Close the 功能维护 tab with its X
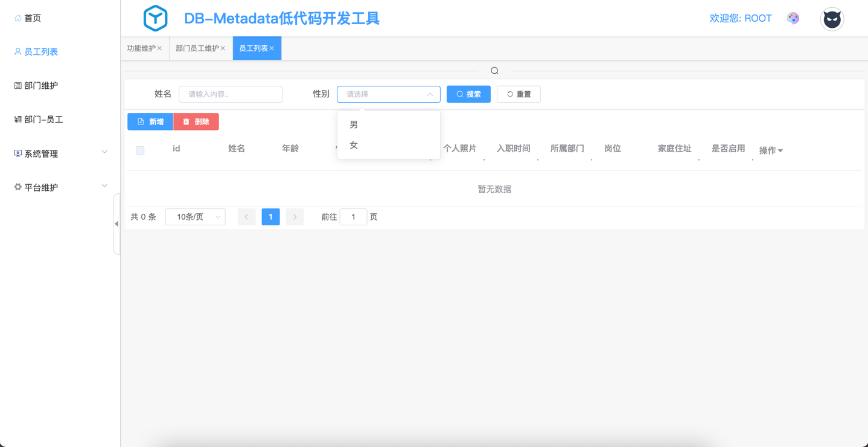This screenshot has width=868, height=447. click(x=160, y=48)
